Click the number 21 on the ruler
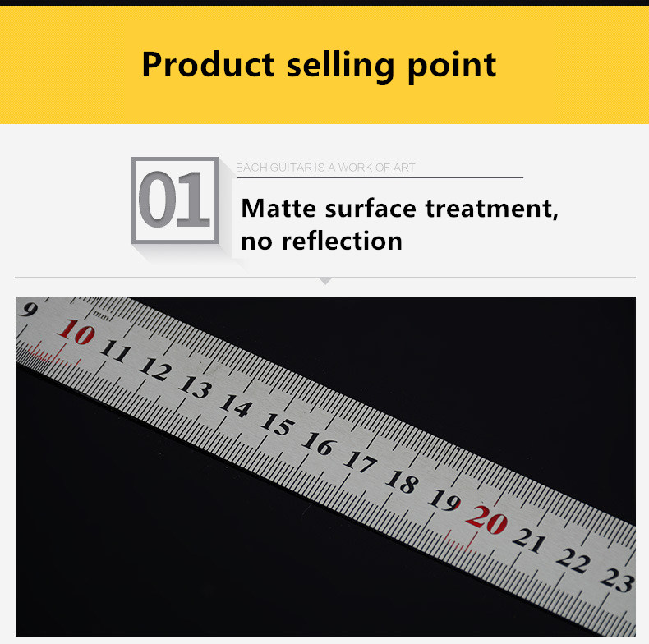Screen dimensions: 649x644 click(x=530, y=540)
